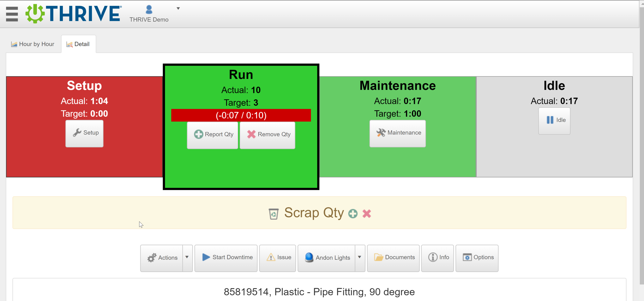
Task: Click the Scrap Qty recycle bin icon
Action: point(273,214)
